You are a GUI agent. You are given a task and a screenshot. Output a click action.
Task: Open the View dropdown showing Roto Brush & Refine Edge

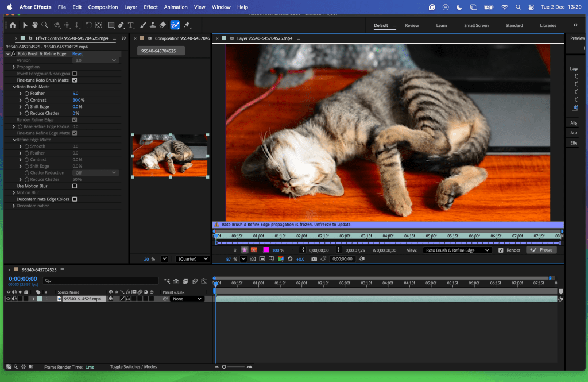458,250
